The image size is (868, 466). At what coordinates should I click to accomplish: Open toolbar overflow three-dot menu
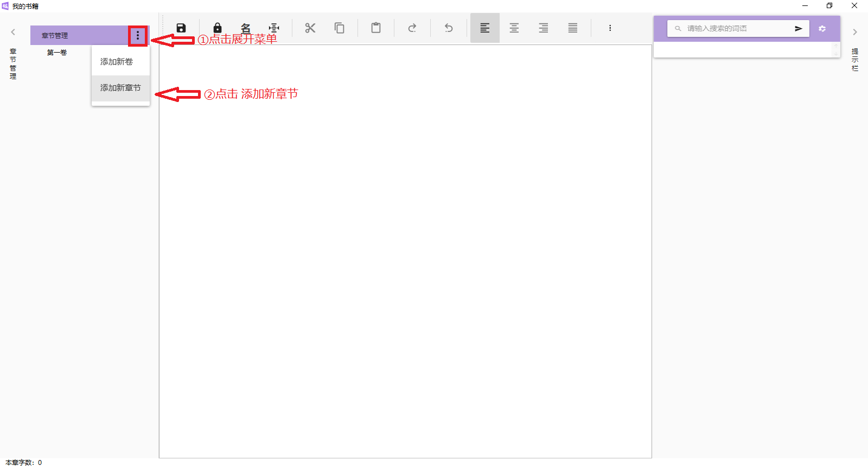(610, 28)
